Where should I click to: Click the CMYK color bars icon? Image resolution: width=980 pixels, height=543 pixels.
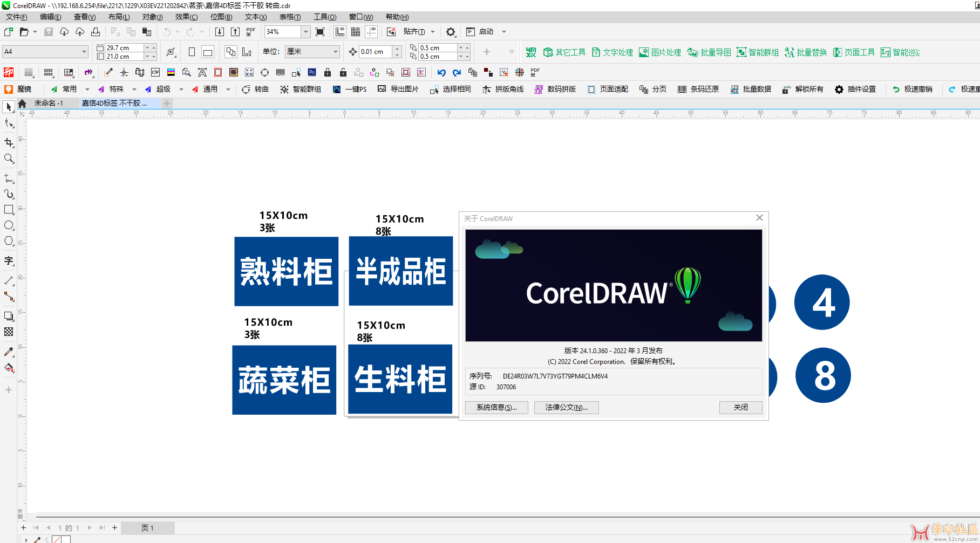(171, 72)
